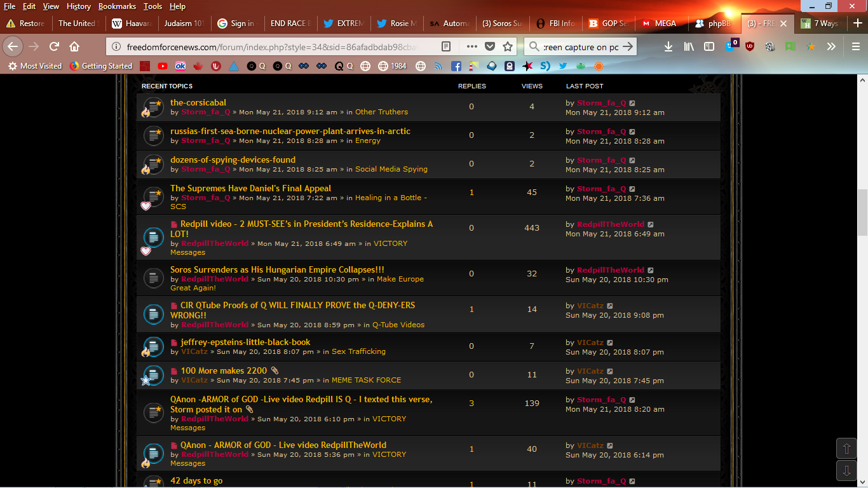Open the YouTube bookmark icon

pyautogui.click(x=163, y=66)
